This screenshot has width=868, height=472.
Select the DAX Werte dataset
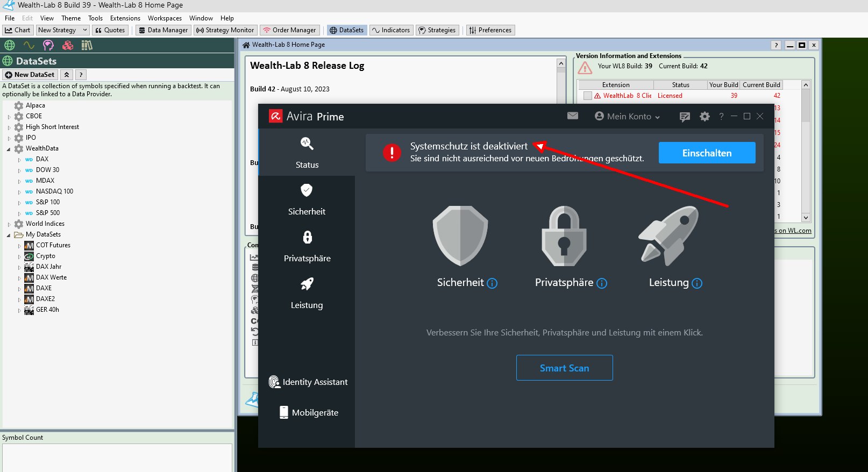(51, 277)
